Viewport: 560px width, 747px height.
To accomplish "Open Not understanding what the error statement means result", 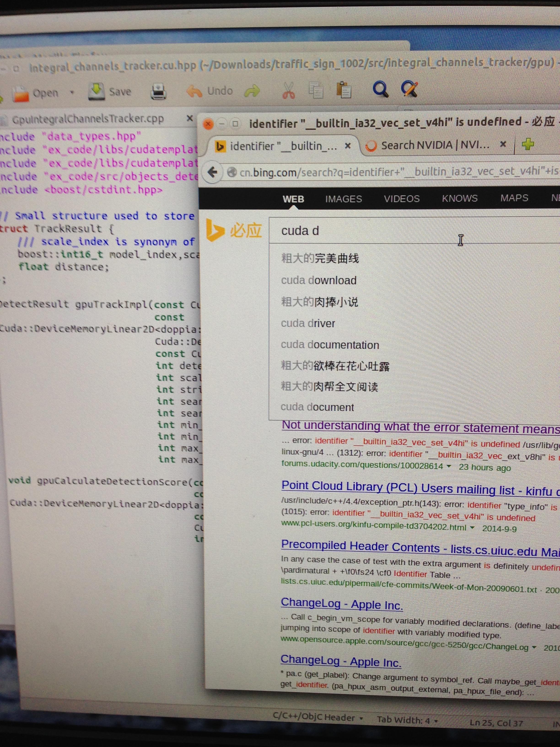I will coord(421,428).
